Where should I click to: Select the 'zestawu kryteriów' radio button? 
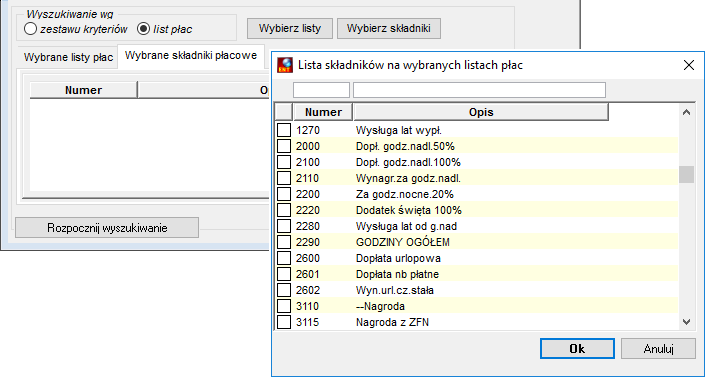pos(30,29)
